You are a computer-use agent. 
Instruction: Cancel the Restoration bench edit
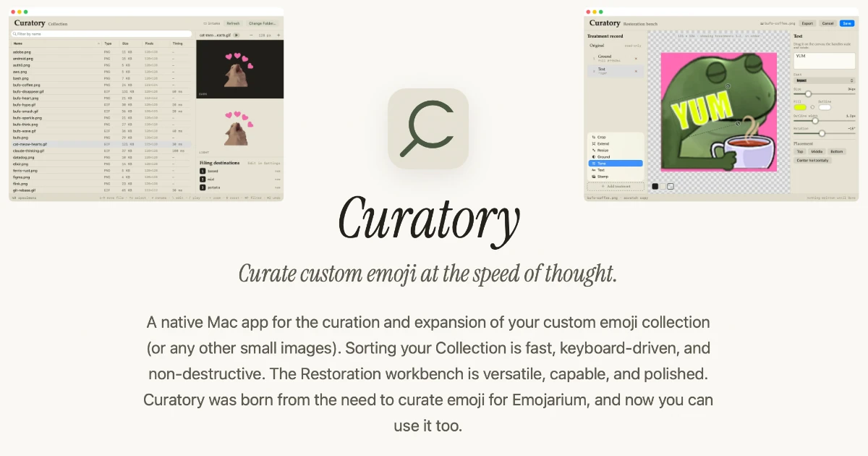coord(827,23)
